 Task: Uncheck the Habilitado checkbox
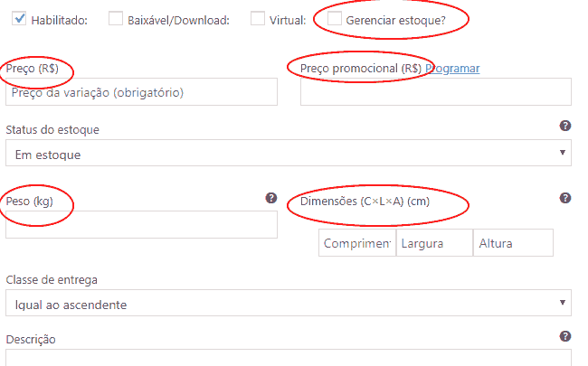click(19, 18)
